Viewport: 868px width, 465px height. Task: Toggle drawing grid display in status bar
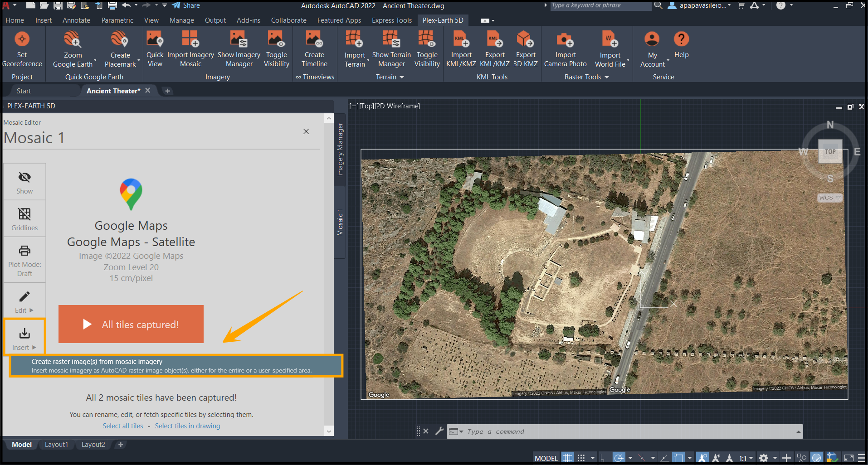pyautogui.click(x=568, y=458)
